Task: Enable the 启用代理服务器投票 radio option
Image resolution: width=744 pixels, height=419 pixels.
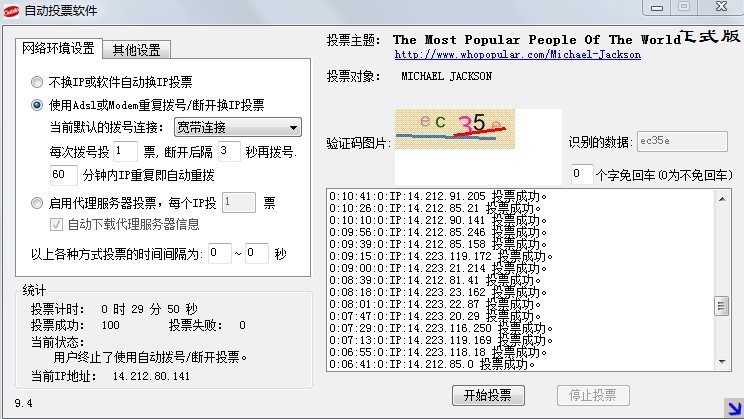Action: click(x=37, y=203)
